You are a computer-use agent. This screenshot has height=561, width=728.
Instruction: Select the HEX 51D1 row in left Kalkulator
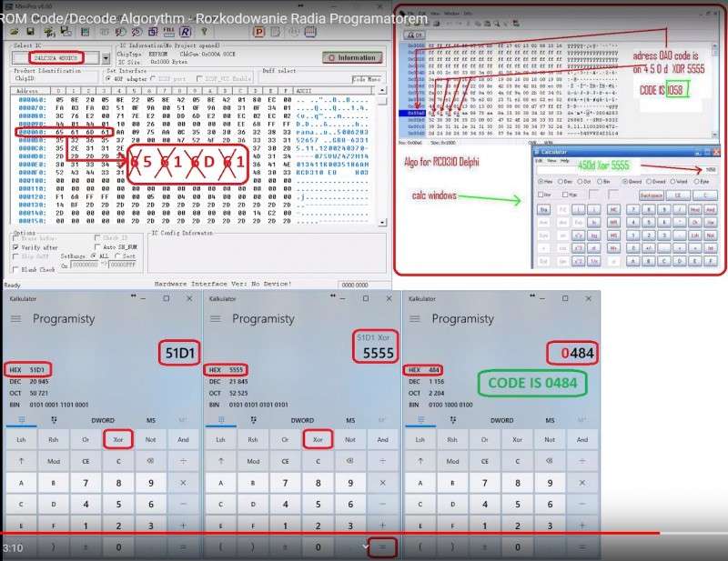[28, 370]
